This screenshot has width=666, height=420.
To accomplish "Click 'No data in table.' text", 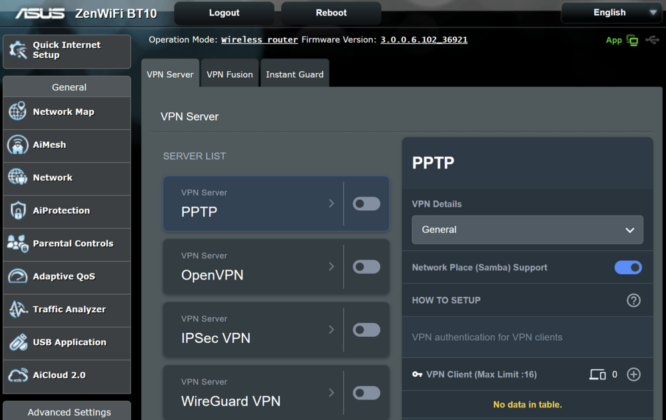I will (x=527, y=405).
